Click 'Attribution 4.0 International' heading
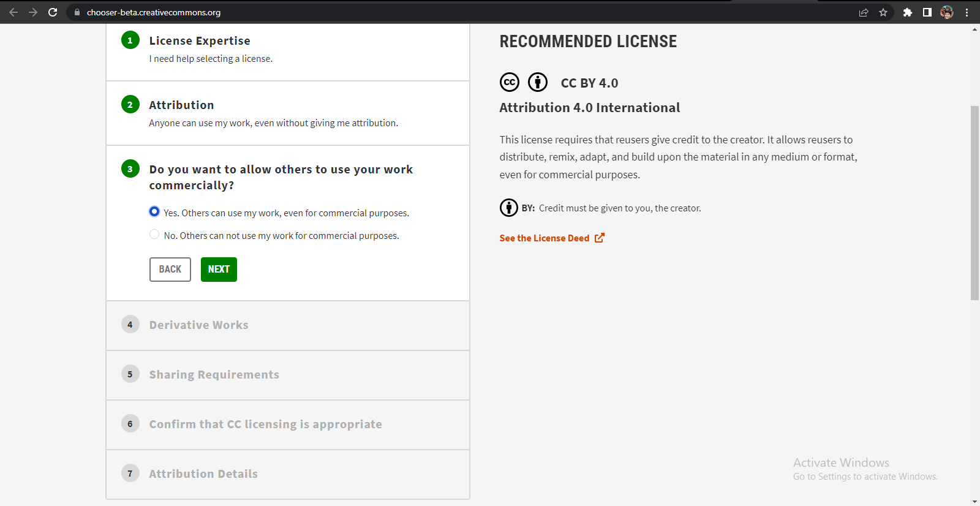Image resolution: width=980 pixels, height=506 pixels. (590, 108)
